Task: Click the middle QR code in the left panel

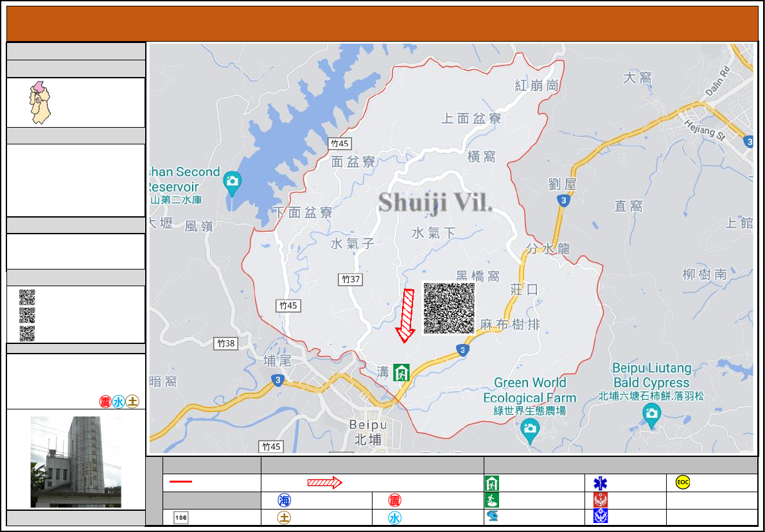Action: click(27, 315)
